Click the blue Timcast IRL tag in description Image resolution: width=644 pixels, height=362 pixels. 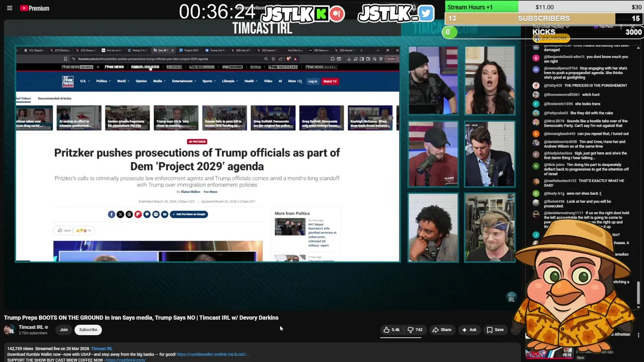(102, 348)
